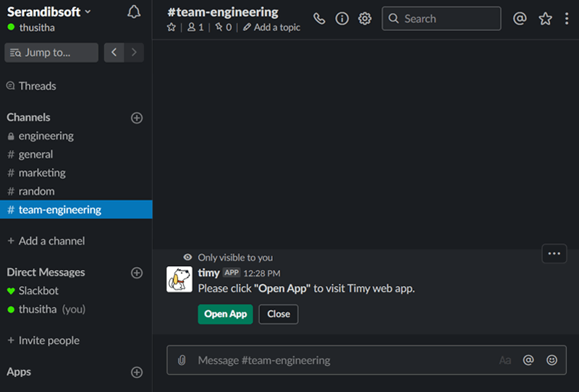Click the Apps section header

click(19, 372)
